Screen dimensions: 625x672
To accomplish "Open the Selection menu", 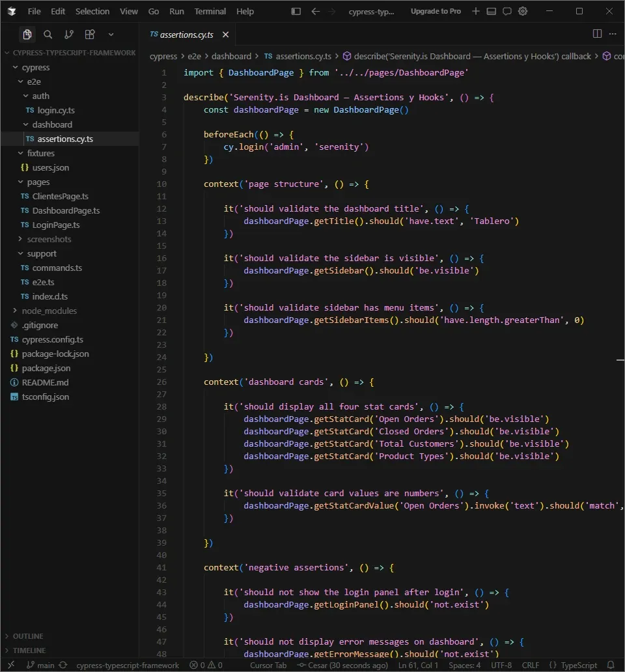I will coord(92,11).
